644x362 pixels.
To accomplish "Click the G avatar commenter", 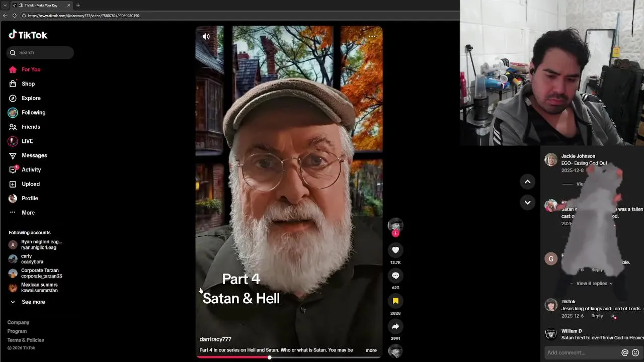I will pos(551,259).
